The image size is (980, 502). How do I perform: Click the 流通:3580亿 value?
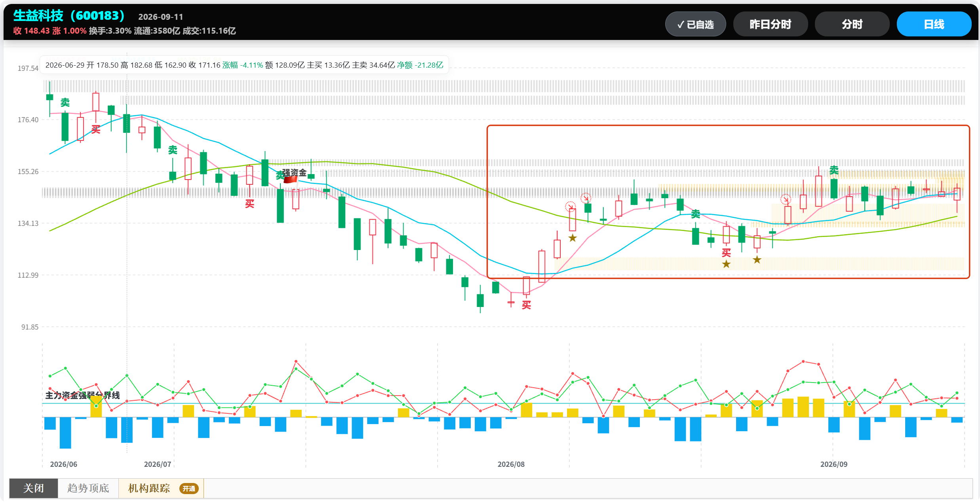157,31
